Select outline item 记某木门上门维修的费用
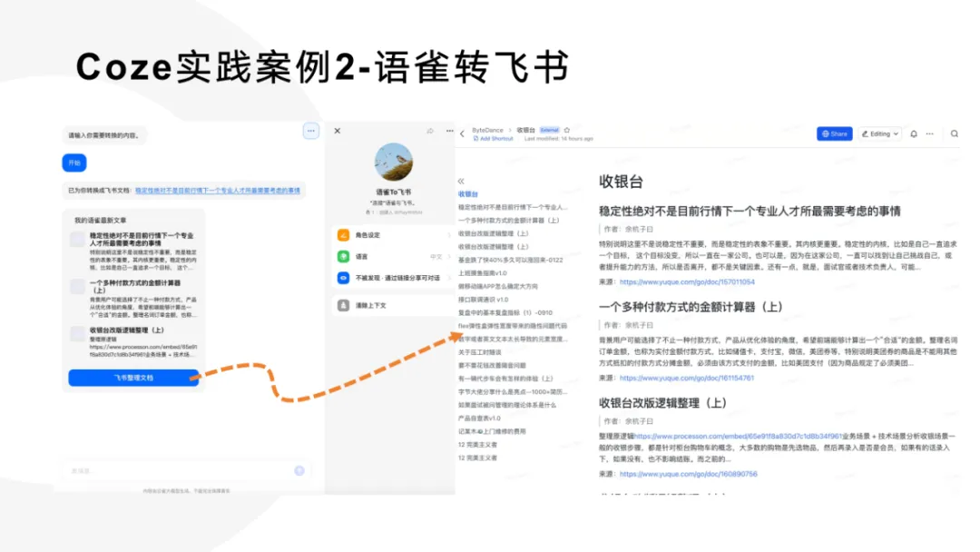Viewport: 980px width, 552px height. click(x=492, y=431)
